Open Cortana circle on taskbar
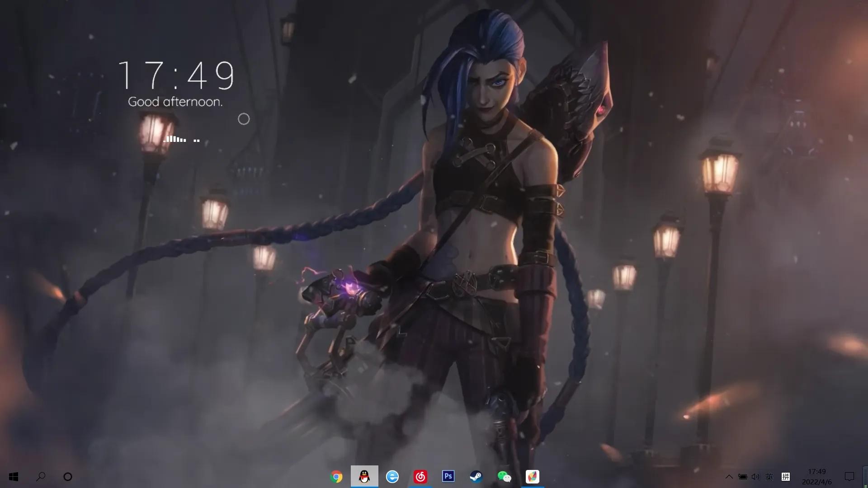The width and height of the screenshot is (868, 488). (x=68, y=477)
